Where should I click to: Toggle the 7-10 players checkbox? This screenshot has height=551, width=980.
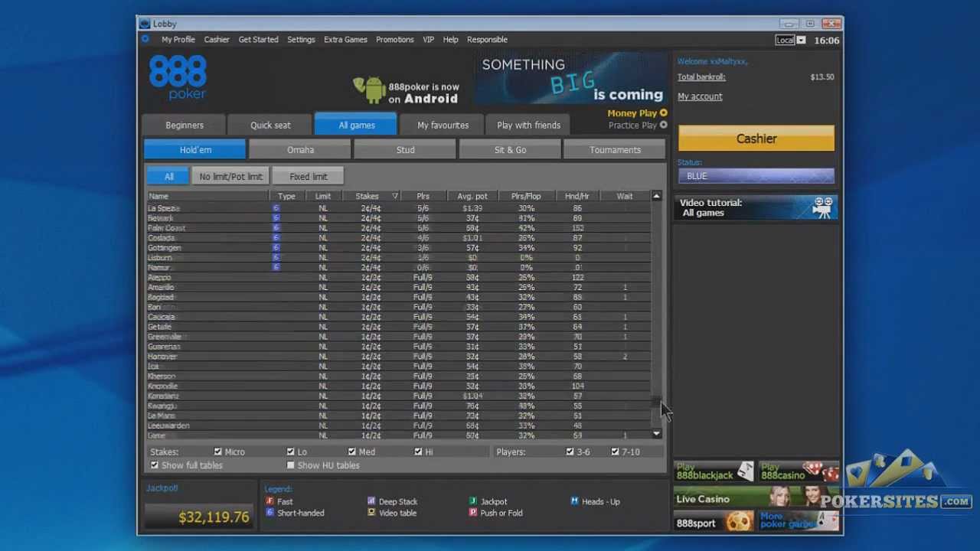[615, 452]
